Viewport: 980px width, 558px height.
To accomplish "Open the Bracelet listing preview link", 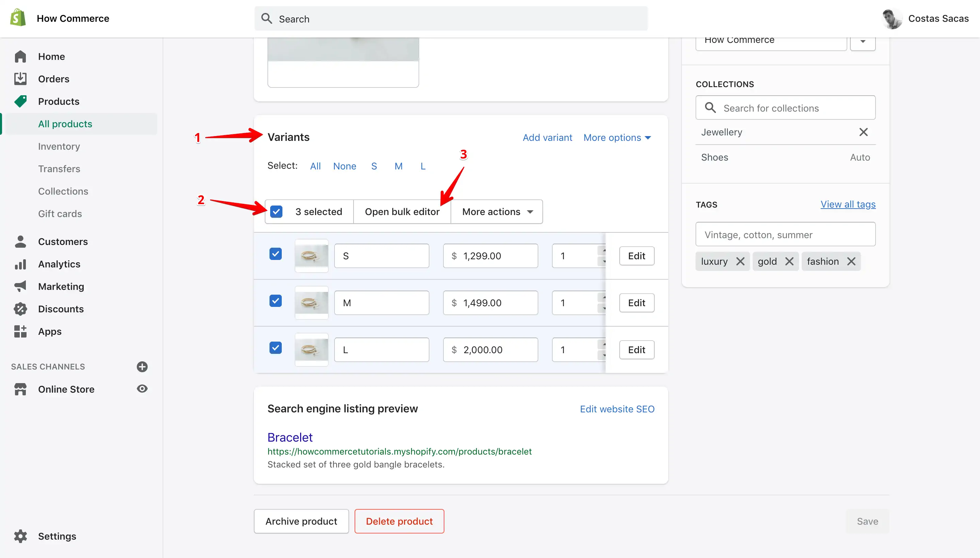I will (290, 437).
